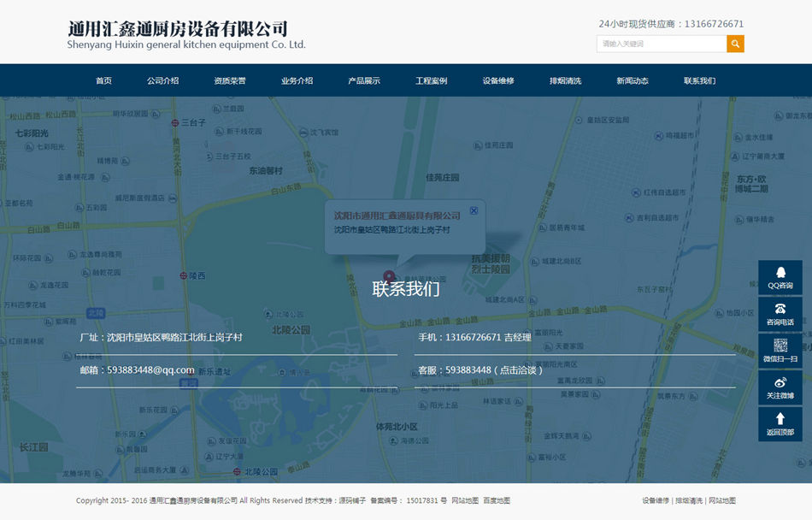Click footer 设备维修 link at right
Screen dimensions: 812x520
click(656, 500)
